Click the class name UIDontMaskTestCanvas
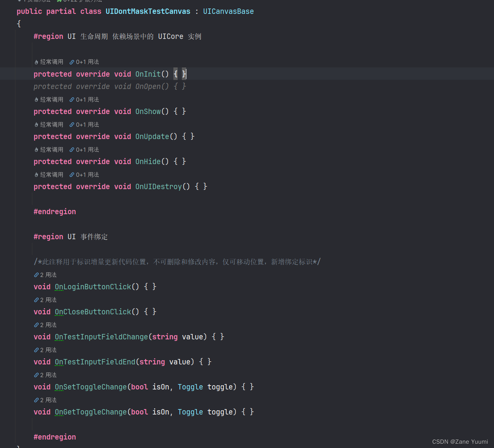 [148, 12]
